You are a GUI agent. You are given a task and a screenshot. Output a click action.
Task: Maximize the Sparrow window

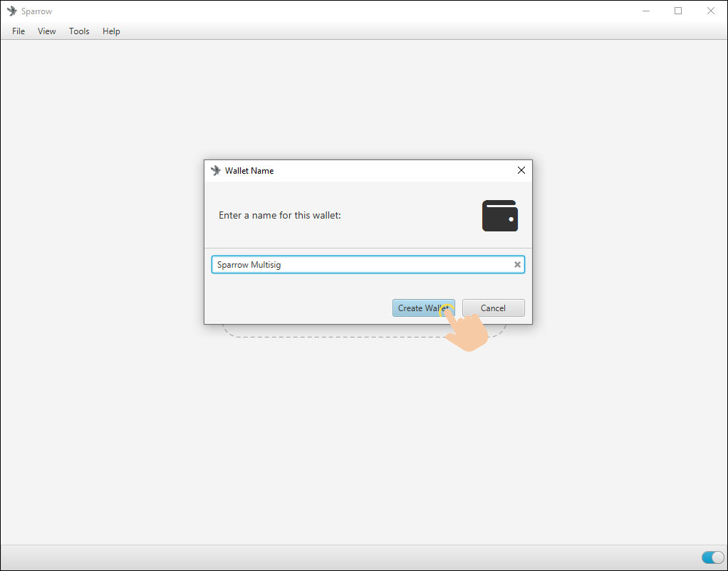point(678,11)
